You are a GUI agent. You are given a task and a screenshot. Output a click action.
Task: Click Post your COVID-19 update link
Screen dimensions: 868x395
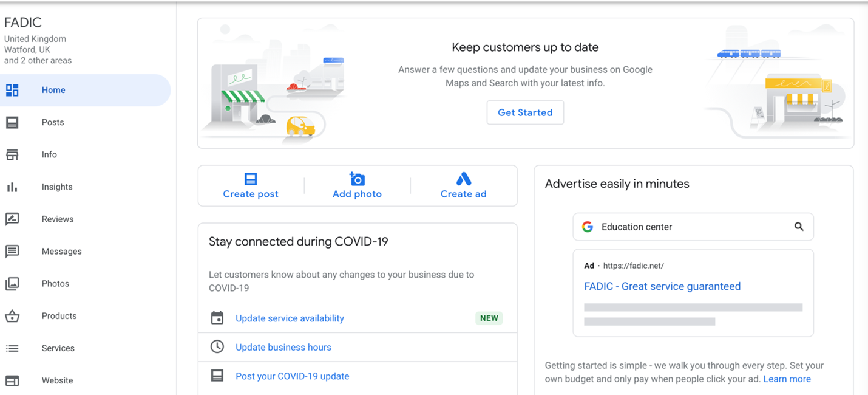(292, 376)
